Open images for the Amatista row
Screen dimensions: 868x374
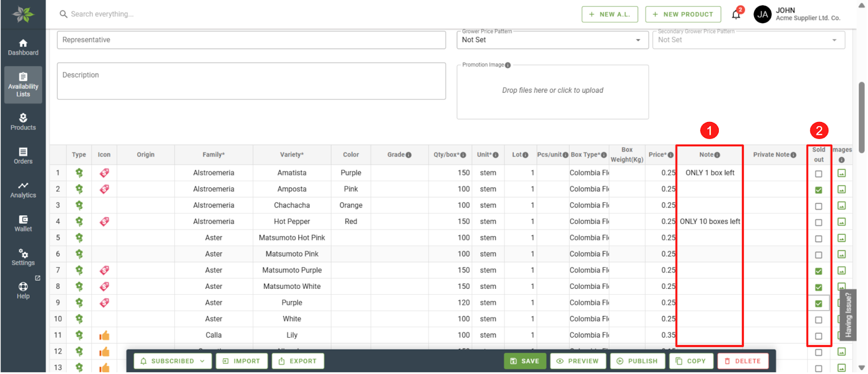coord(841,173)
